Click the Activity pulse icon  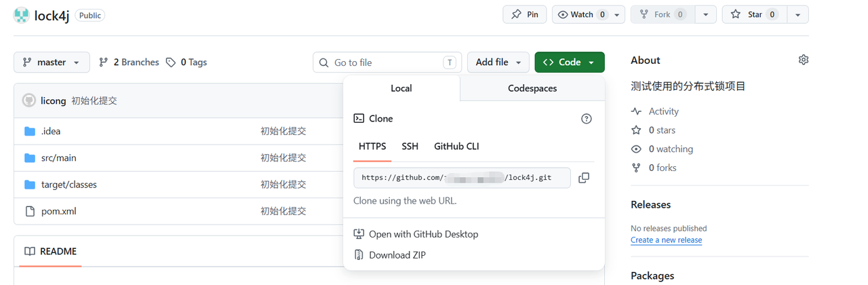tap(636, 111)
